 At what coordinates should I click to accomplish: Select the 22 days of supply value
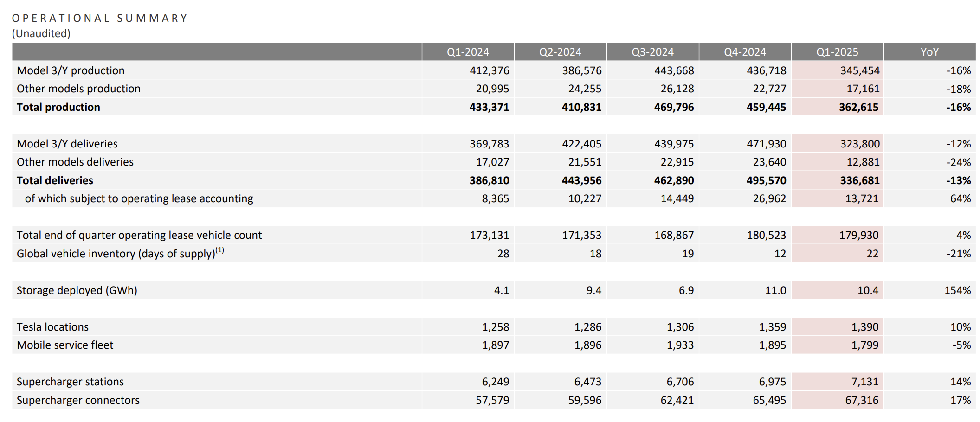(872, 254)
